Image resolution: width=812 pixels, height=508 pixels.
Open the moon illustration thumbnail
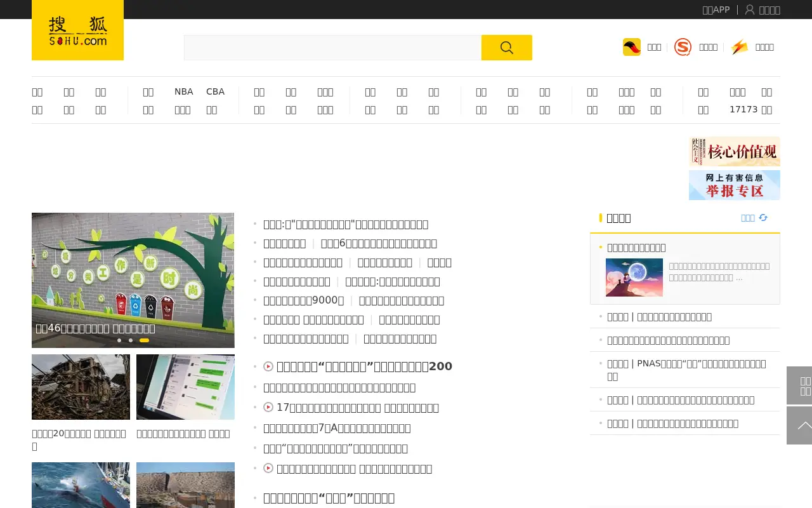coord(634,277)
